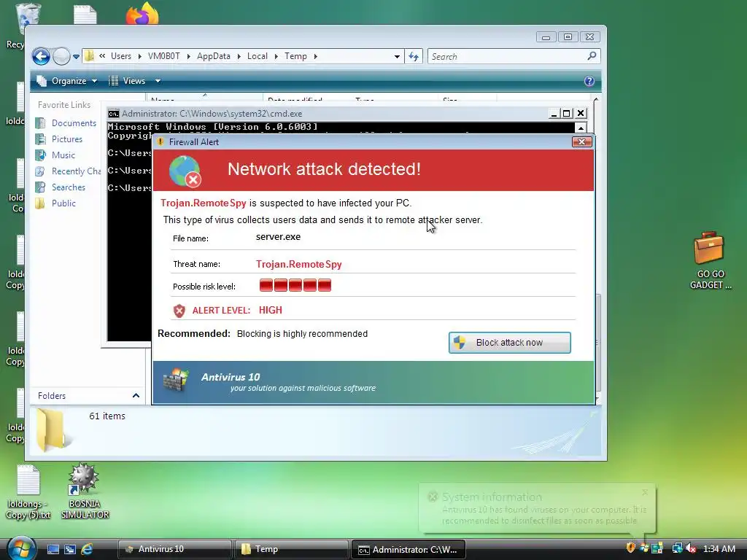Click the Firewall Alert title warning icon
This screenshot has width=747, height=560.
(160, 142)
